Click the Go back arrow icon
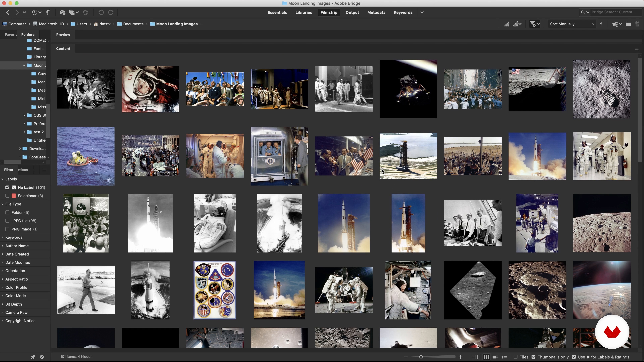This screenshot has width=644, height=362. tap(8, 12)
